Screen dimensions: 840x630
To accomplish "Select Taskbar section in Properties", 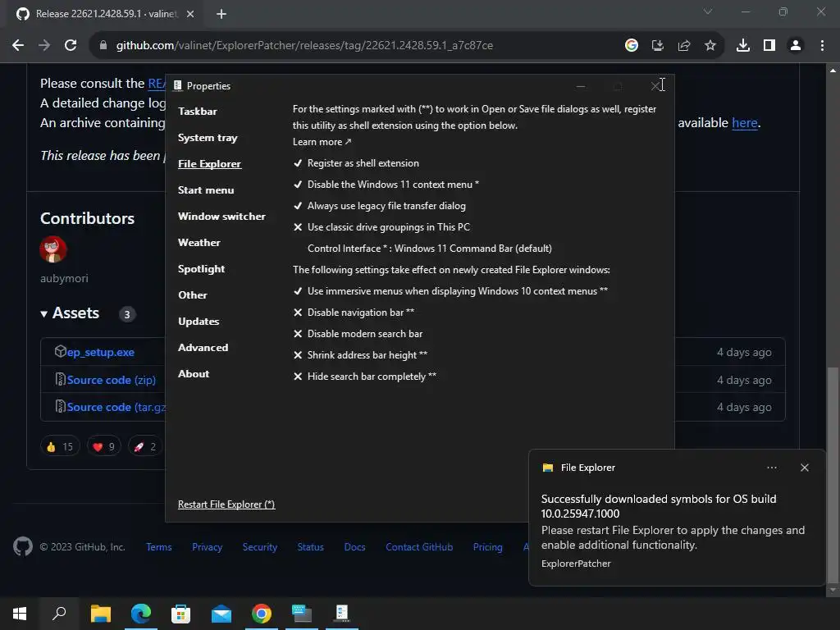I will click(198, 112).
